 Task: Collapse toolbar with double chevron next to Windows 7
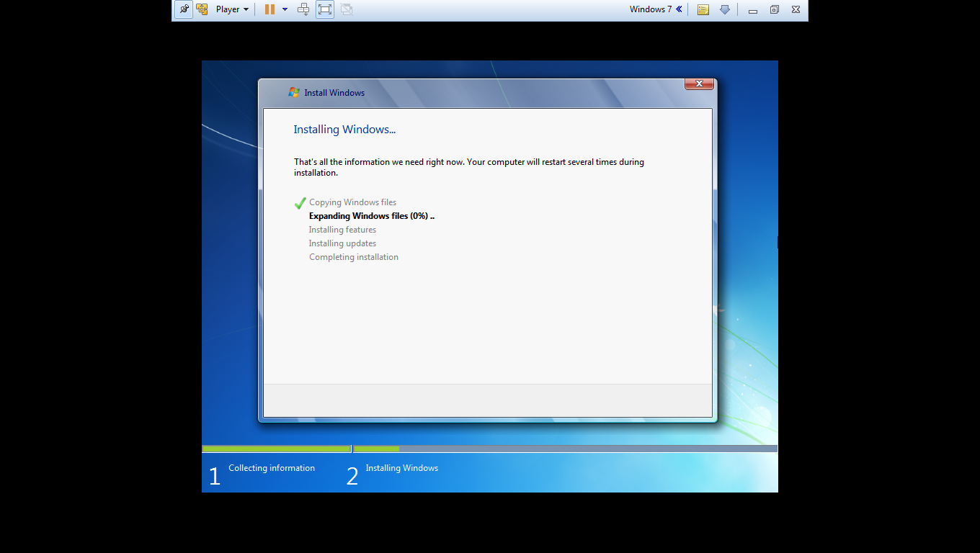(679, 9)
